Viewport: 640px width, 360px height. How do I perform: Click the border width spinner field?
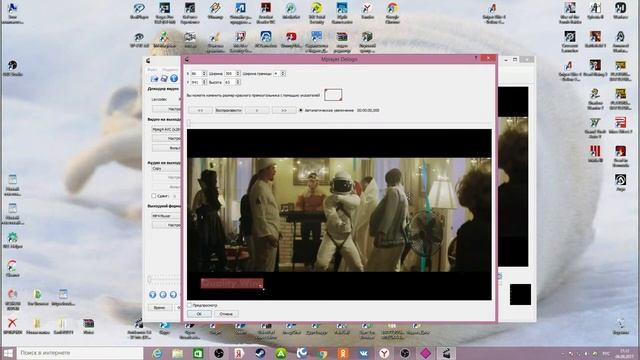coord(279,73)
